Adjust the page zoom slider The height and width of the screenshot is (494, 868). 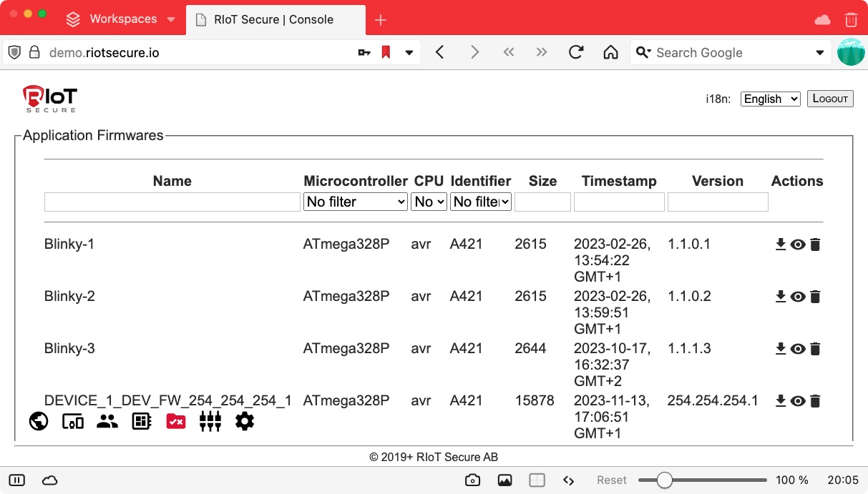665,480
